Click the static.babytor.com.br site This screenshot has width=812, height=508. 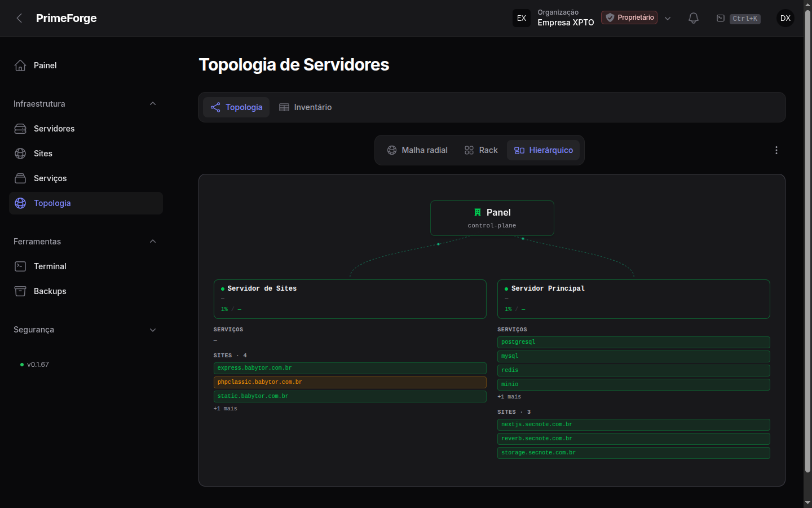(x=350, y=396)
